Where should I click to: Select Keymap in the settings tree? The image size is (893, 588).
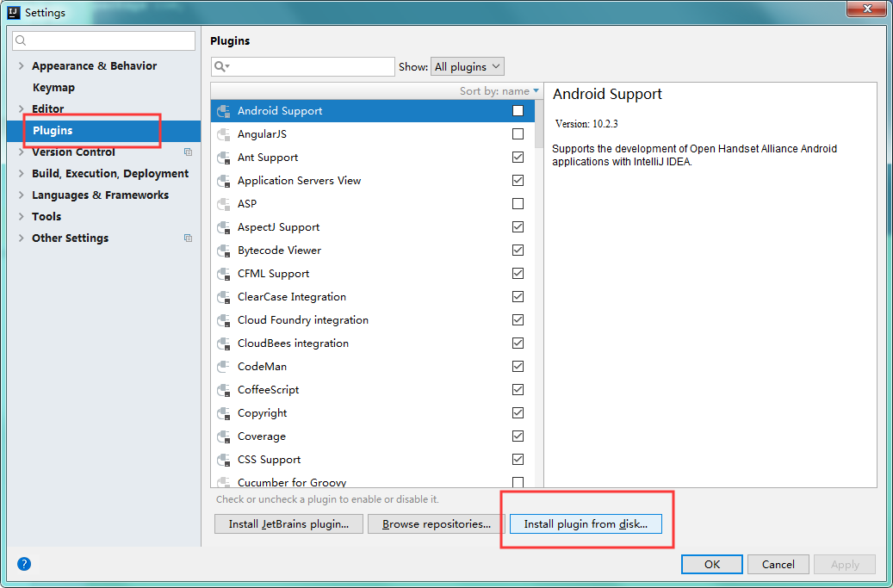[x=53, y=88]
